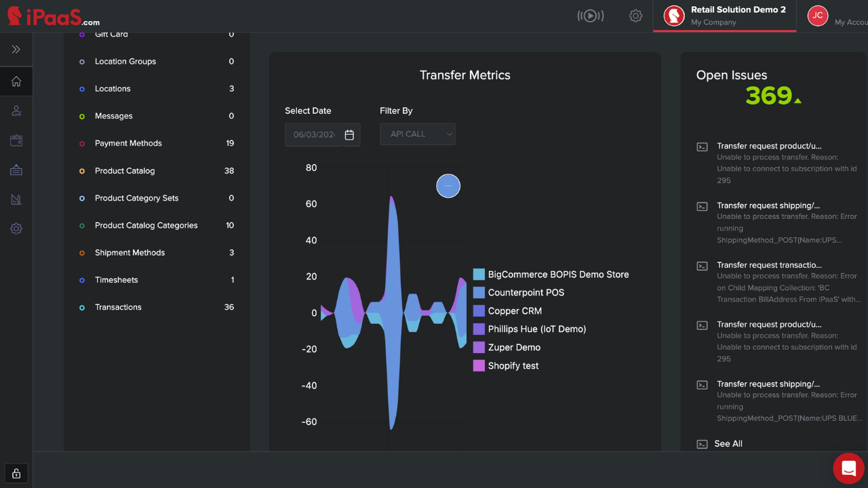The image size is (868, 488).
Task: Open See All open issues
Action: pos(728,444)
